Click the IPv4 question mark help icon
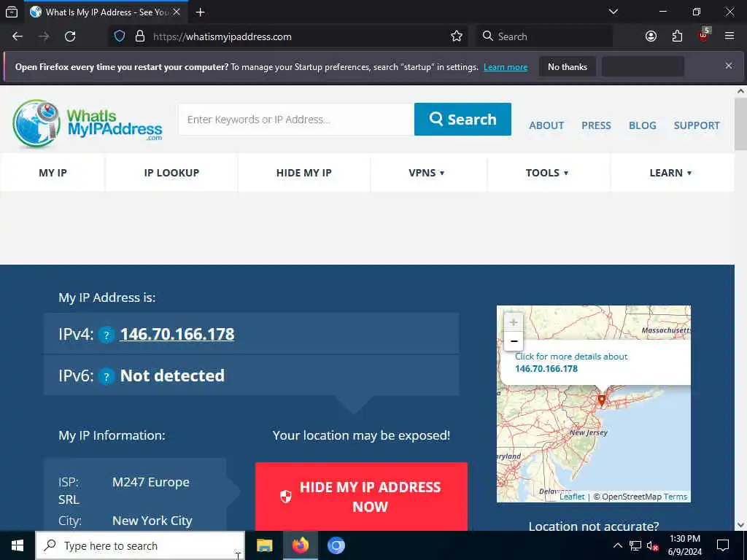The height and width of the screenshot is (560, 747). (107, 335)
